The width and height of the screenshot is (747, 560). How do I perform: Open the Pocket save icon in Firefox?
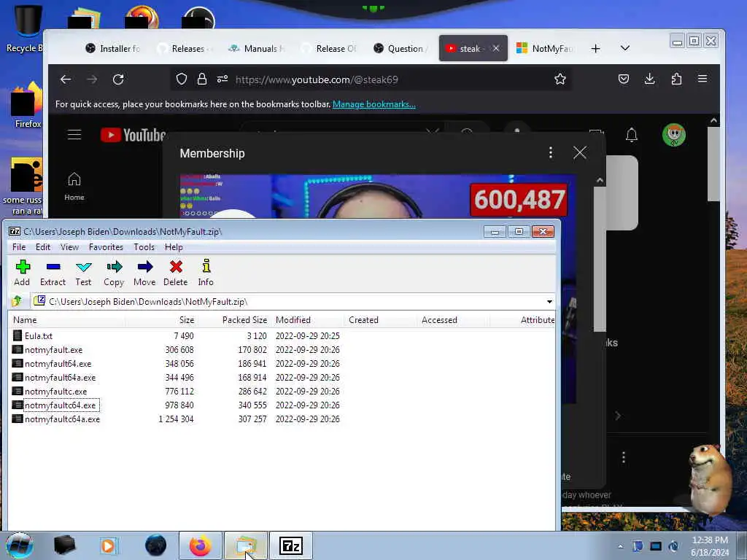(x=624, y=79)
